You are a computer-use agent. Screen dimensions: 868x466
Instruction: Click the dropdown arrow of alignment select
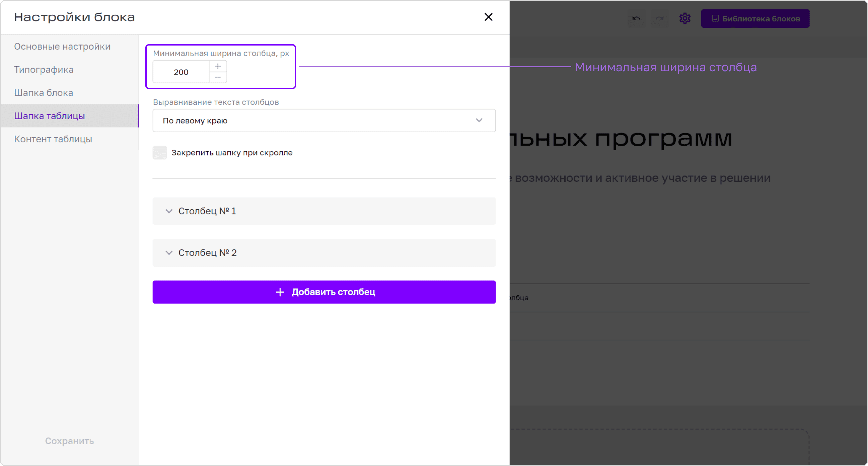point(479,120)
